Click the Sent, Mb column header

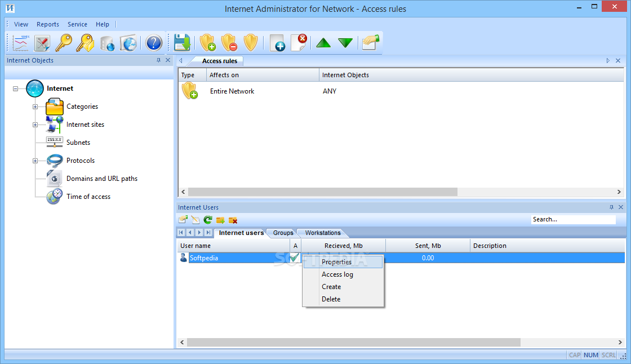pos(428,246)
